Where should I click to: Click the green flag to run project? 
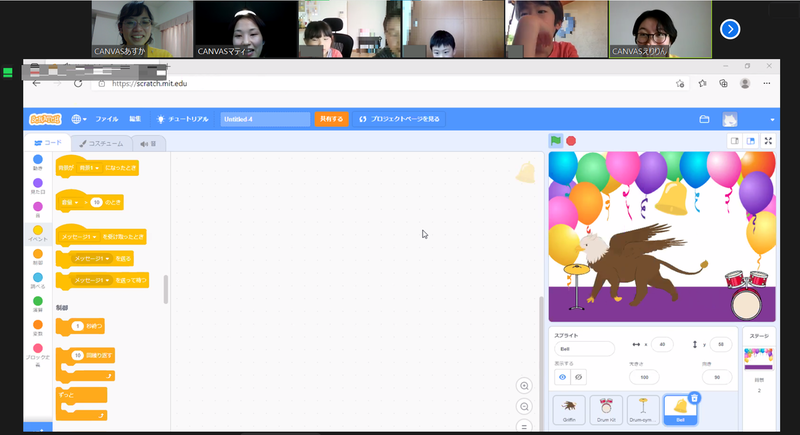[x=556, y=141]
